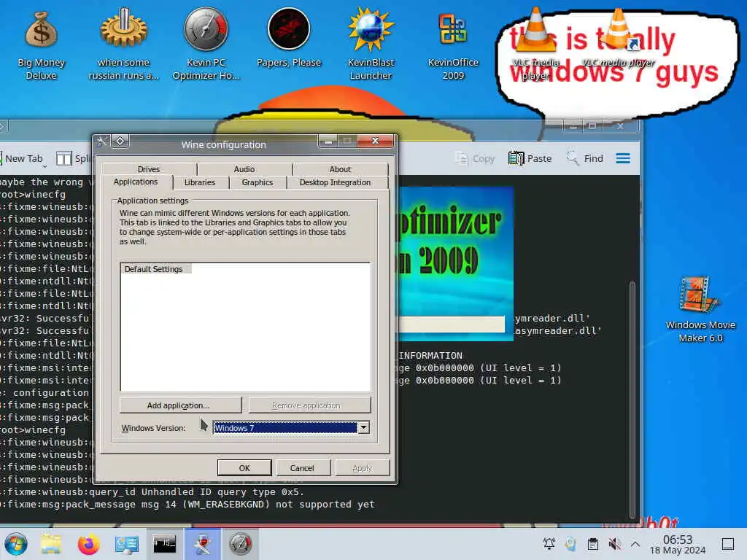Click the terminal window vertical scrollbar

tap(632, 400)
